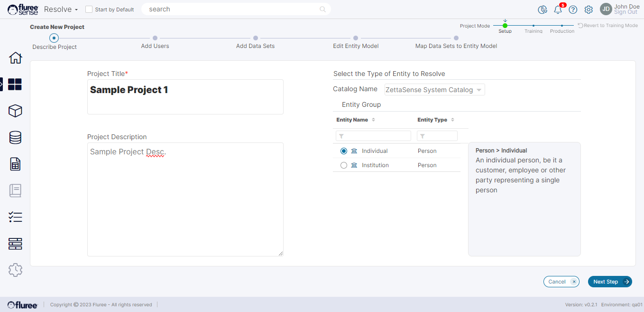Open settings gear icon in header
This screenshot has height=312, width=644.
(x=589, y=9)
